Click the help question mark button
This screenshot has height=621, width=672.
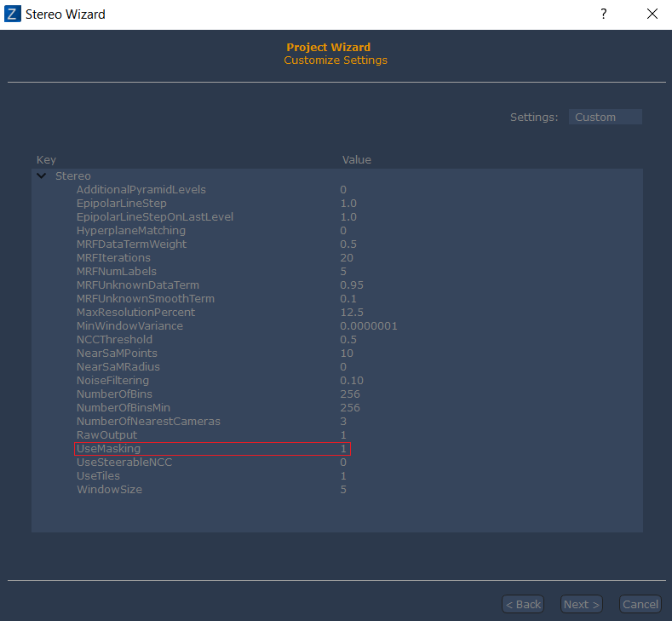coord(604,14)
